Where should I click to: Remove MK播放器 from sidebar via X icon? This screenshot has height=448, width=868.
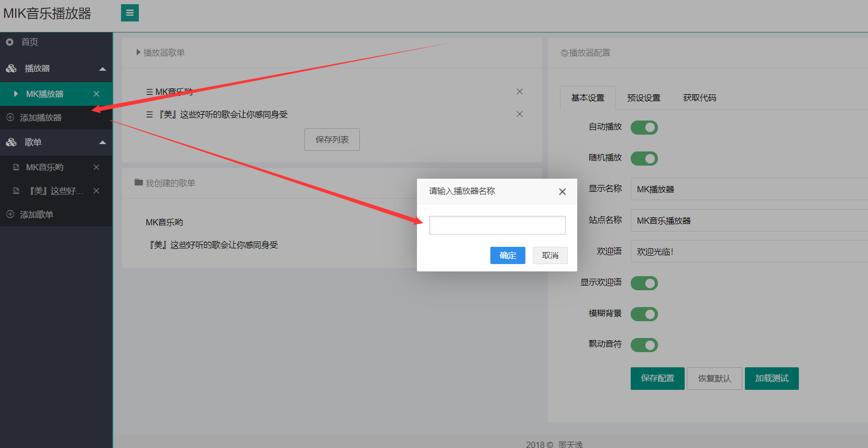pos(96,94)
